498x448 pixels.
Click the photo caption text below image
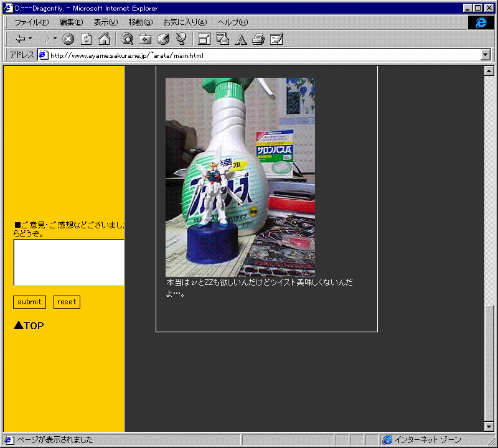pos(259,287)
